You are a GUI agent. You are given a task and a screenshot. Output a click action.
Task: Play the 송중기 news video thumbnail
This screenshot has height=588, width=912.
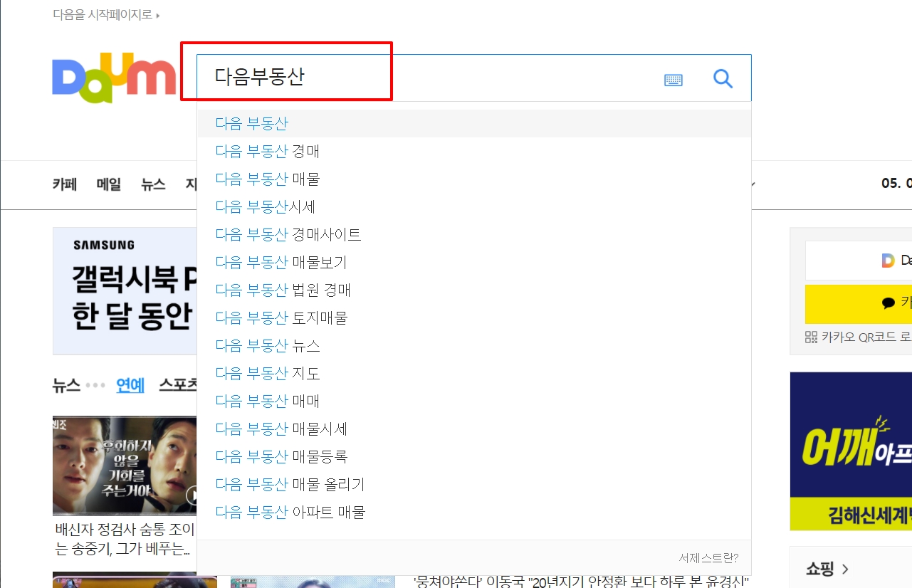(x=125, y=466)
